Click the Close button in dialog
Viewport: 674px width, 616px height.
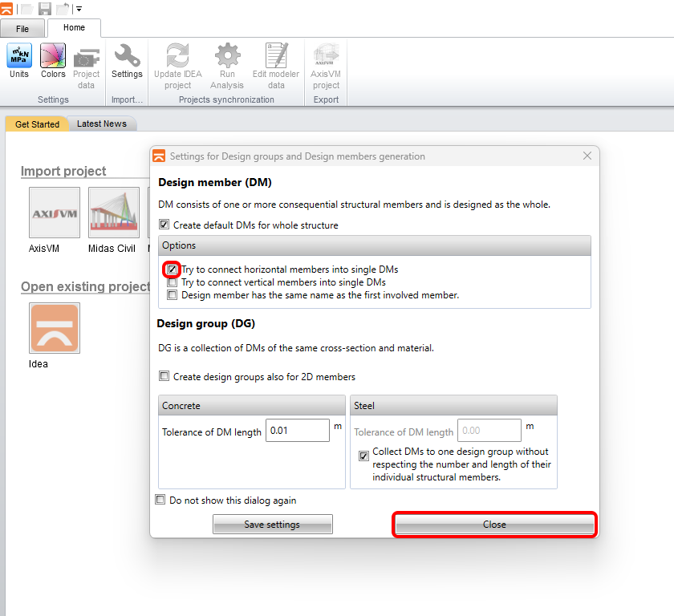click(494, 525)
